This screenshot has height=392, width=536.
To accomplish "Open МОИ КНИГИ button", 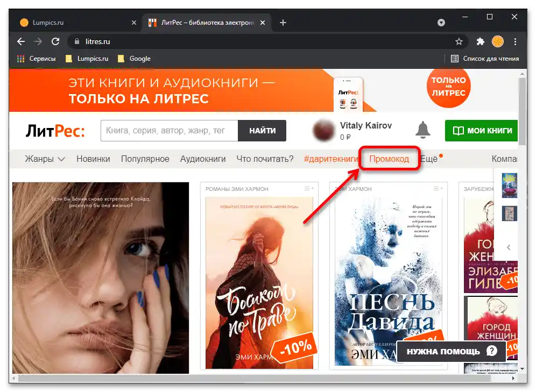I will (x=481, y=131).
